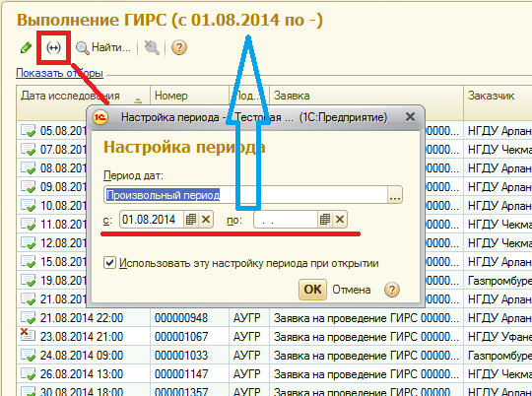Click the document icon for row 12.08
Screen dimensions: 532x396
28,242
